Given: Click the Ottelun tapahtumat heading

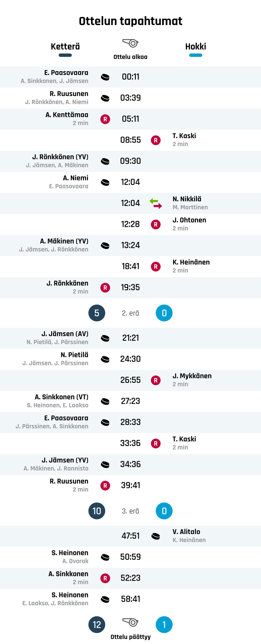Looking at the screenshot, I should (130, 21).
